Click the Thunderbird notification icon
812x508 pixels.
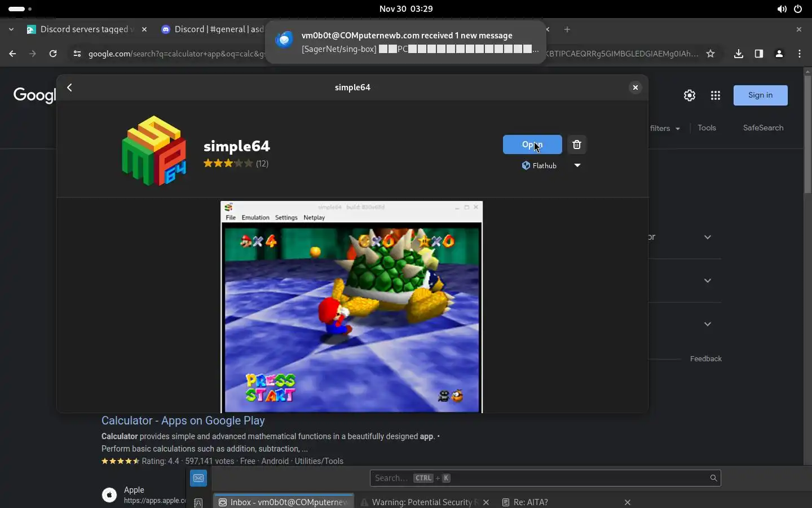284,40
